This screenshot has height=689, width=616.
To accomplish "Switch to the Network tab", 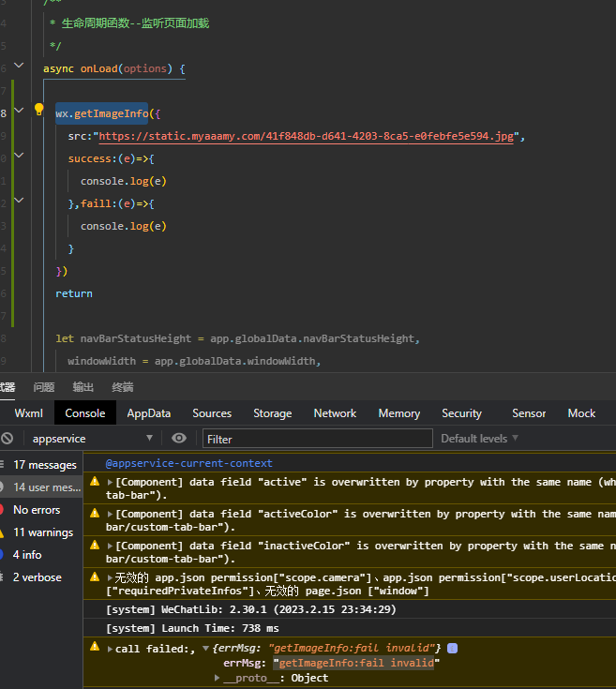I will 335,412.
